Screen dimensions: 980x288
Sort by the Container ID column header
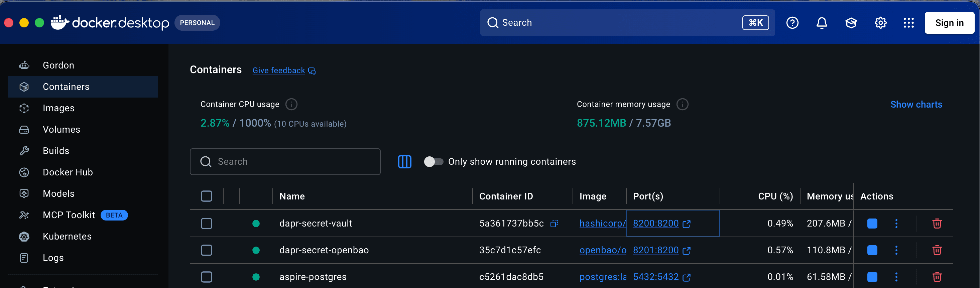[x=506, y=196]
